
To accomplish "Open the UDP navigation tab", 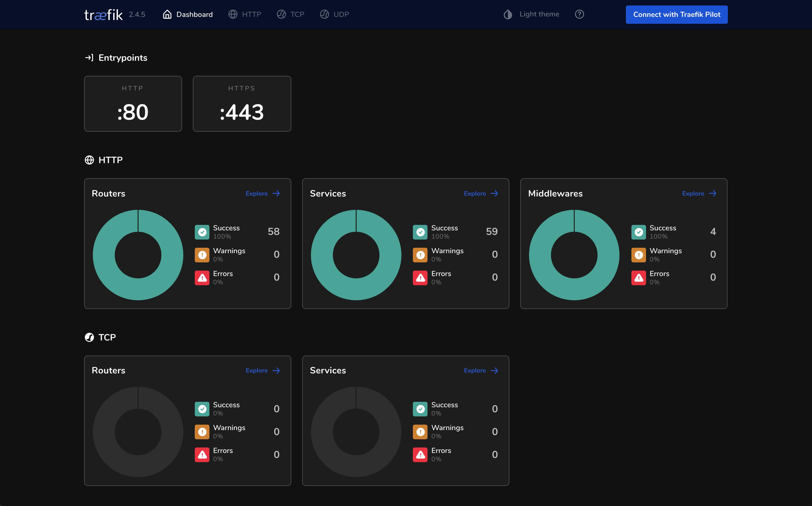I will (334, 14).
